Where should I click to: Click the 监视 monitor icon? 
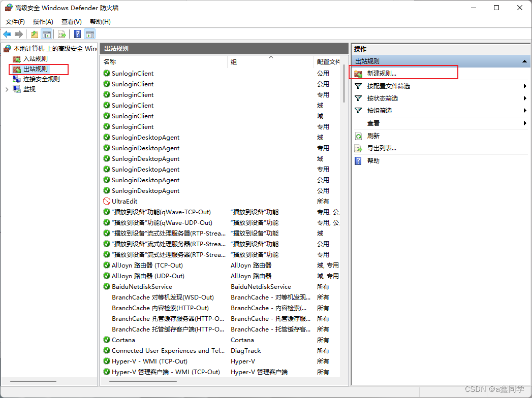pos(17,89)
